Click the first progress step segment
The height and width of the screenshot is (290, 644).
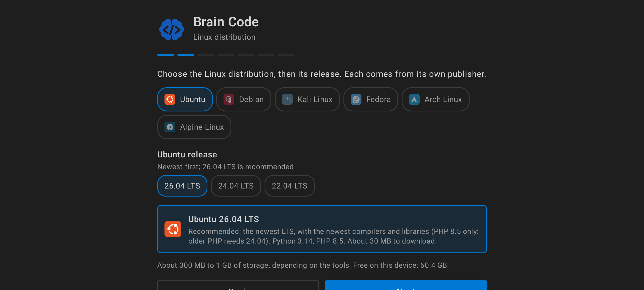[166, 55]
